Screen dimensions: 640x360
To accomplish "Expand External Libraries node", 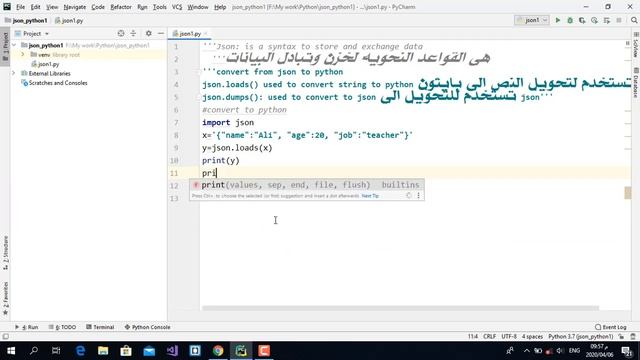I will 14,73.
